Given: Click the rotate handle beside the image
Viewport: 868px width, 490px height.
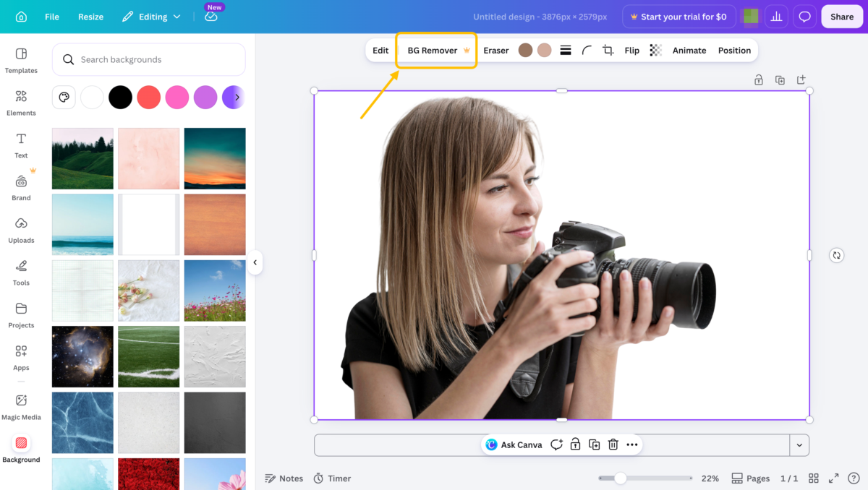Looking at the screenshot, I should (x=836, y=255).
